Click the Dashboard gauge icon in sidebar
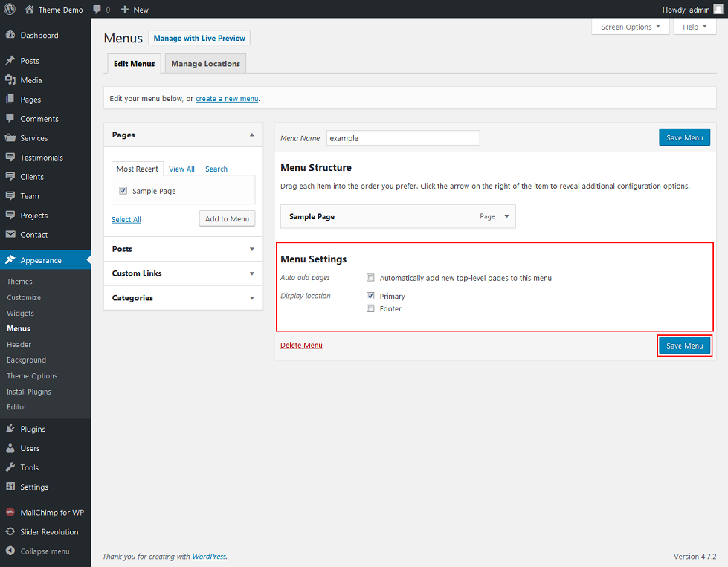 coord(10,36)
